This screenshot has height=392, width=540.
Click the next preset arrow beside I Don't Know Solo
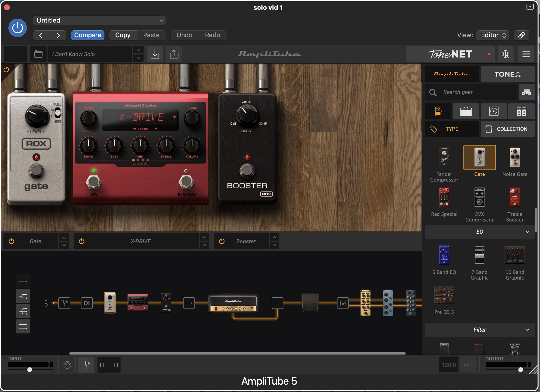(138, 58)
